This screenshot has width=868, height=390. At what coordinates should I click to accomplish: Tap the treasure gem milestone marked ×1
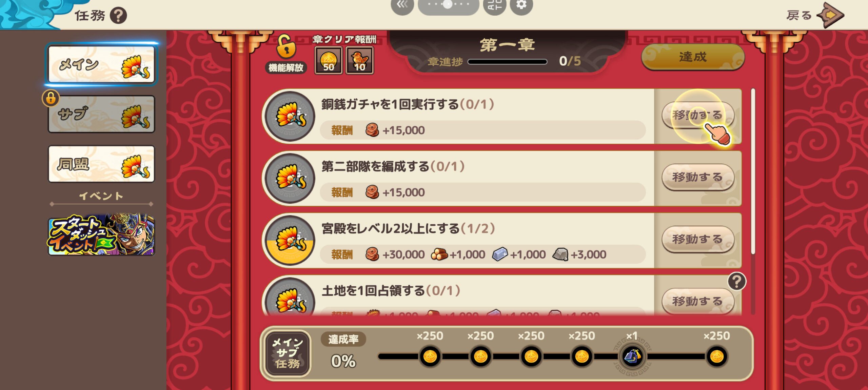[632, 356]
